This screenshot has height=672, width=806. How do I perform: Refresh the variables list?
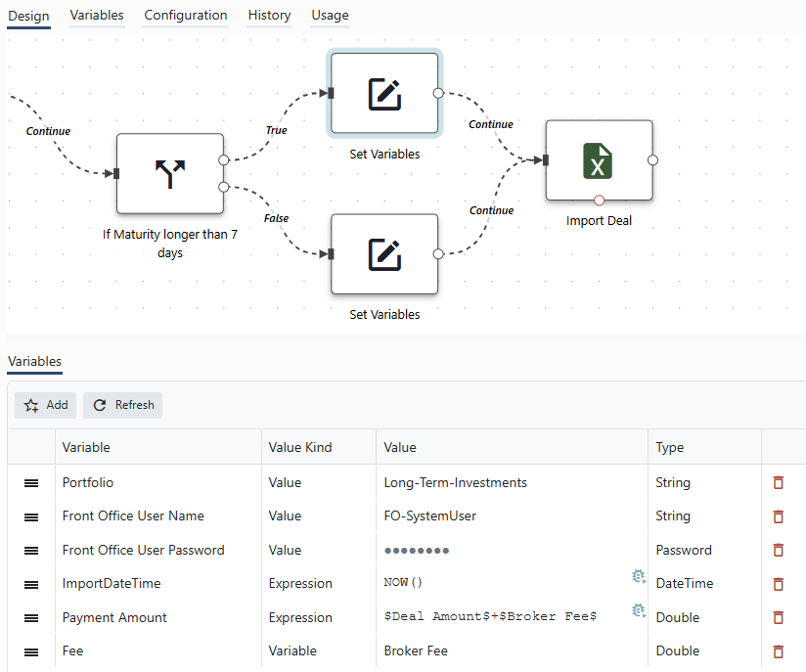point(123,405)
